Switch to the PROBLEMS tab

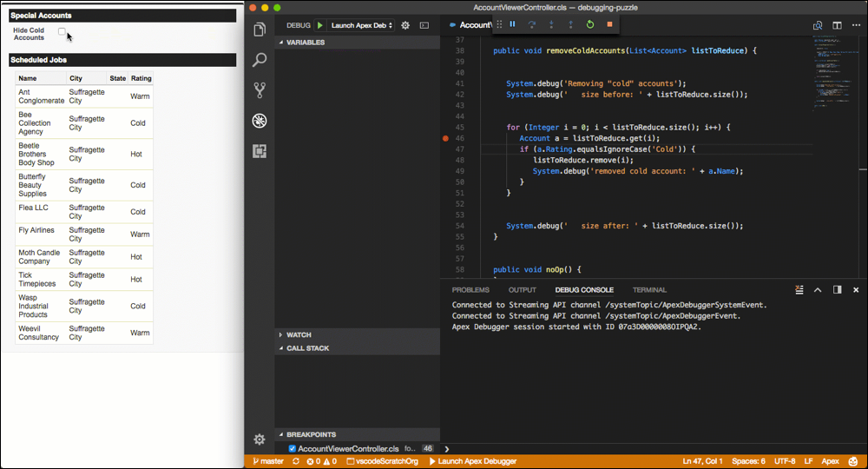470,289
